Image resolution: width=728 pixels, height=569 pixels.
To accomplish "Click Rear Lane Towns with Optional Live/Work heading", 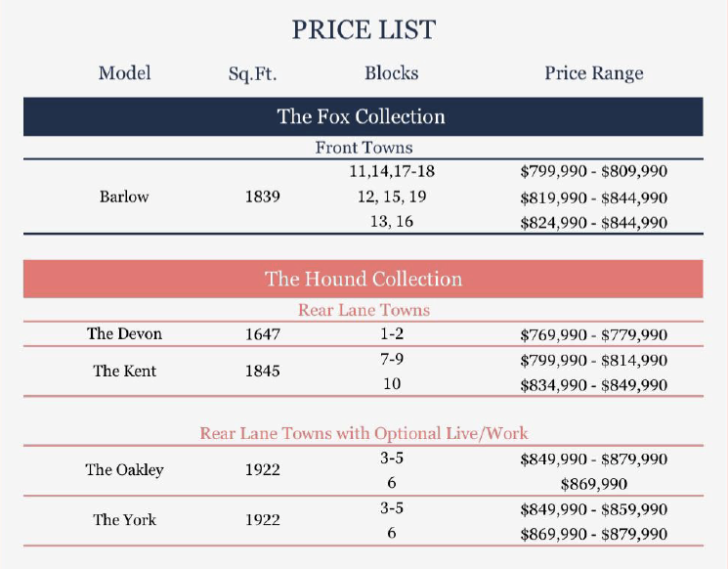I will click(364, 433).
